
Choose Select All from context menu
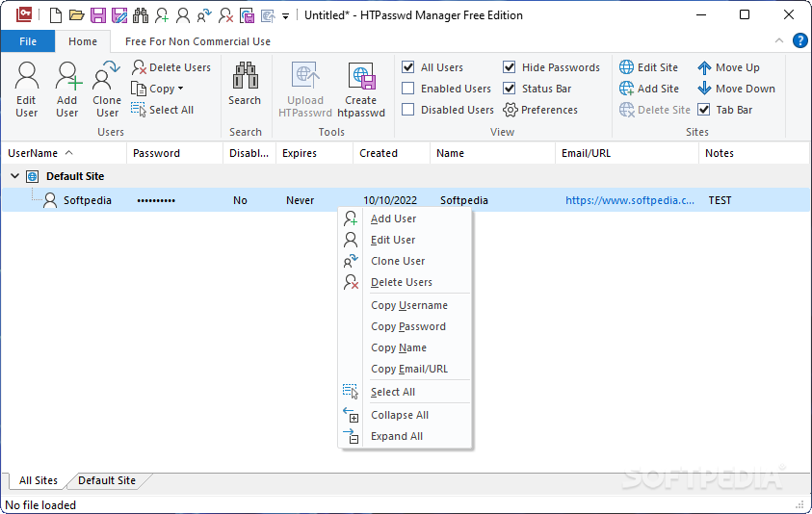405,392
